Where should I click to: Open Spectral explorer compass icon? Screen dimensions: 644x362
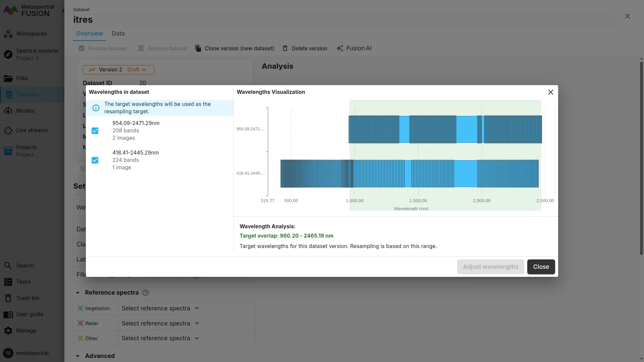click(x=8, y=54)
